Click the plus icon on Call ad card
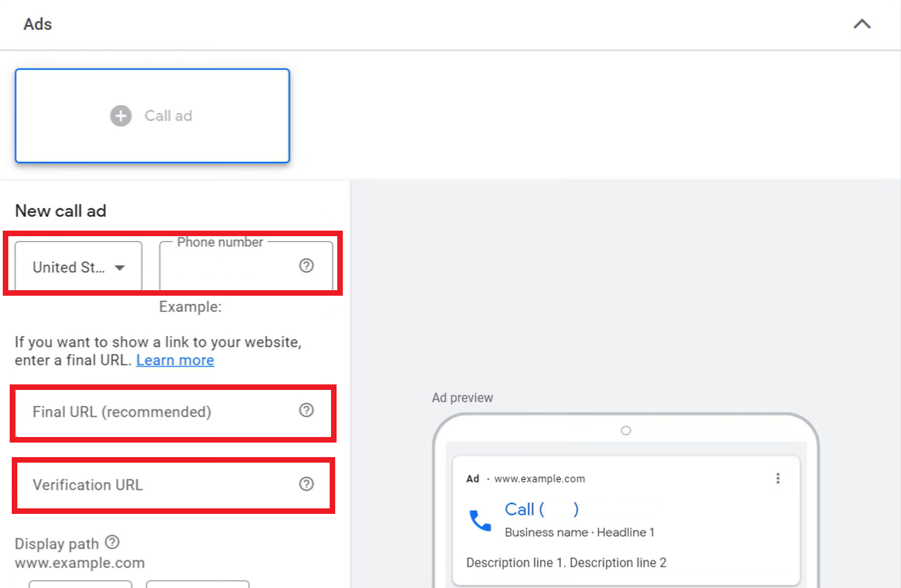 coord(121,116)
